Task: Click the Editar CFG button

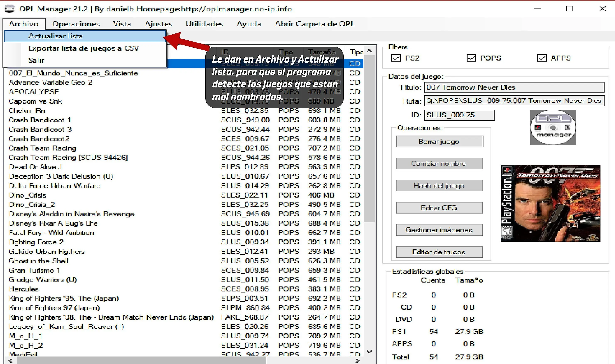Action: click(x=439, y=208)
